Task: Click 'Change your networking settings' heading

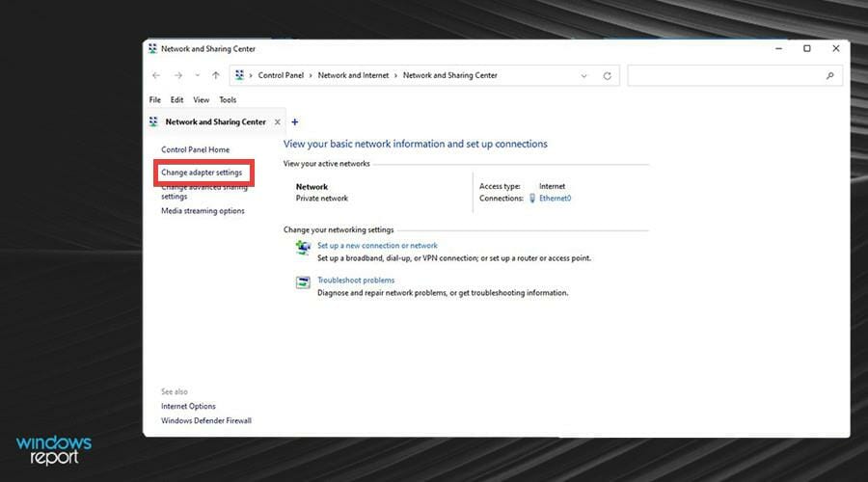Action: point(339,229)
